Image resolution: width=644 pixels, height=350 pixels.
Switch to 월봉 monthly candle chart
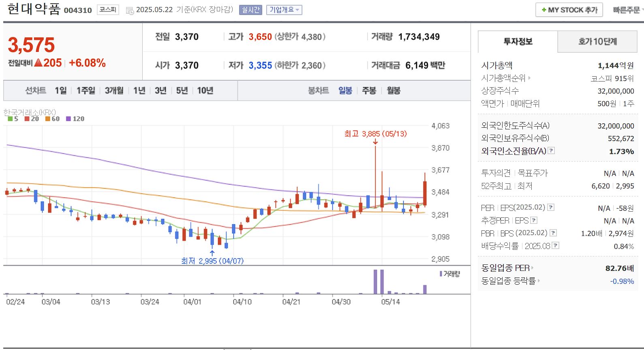point(394,90)
